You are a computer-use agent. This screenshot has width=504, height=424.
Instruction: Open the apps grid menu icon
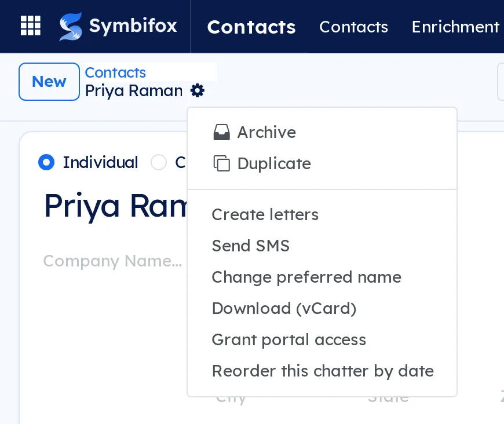pyautogui.click(x=31, y=25)
